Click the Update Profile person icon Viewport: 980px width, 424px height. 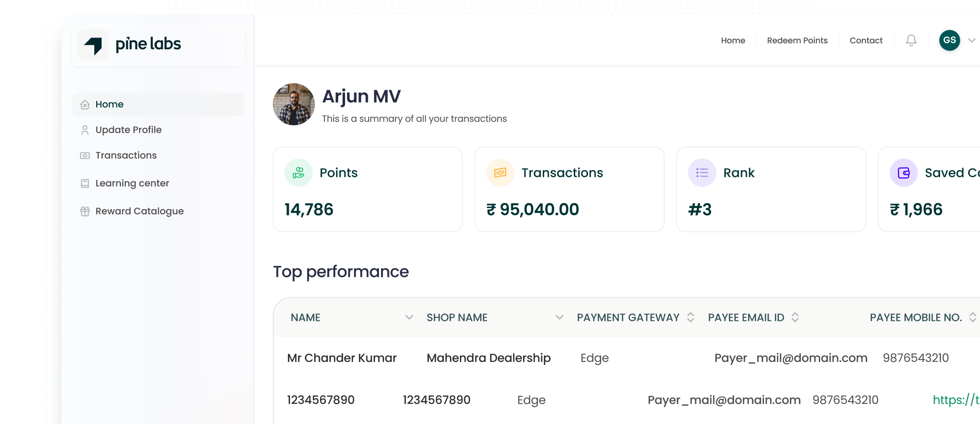tap(85, 130)
